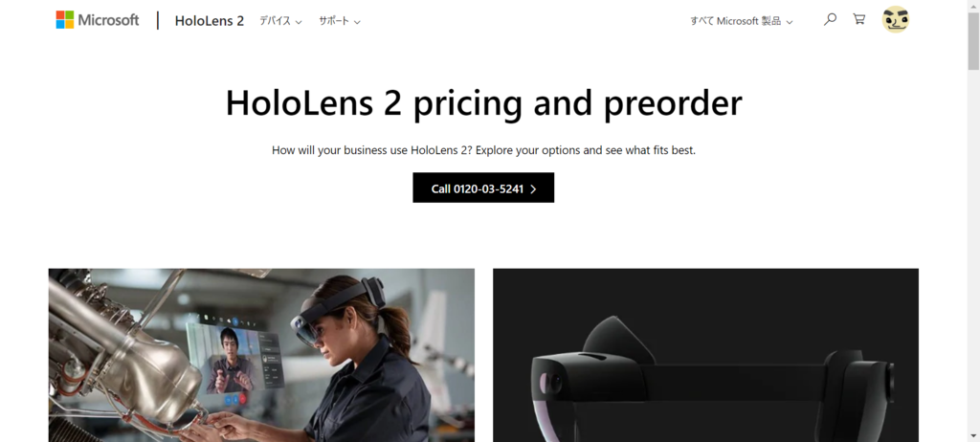Open the technician wearing HoloLens image
The width and height of the screenshot is (980, 442).
(261, 355)
